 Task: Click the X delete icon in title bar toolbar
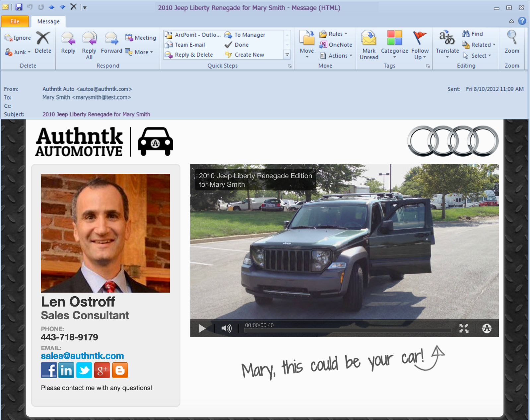pos(74,7)
